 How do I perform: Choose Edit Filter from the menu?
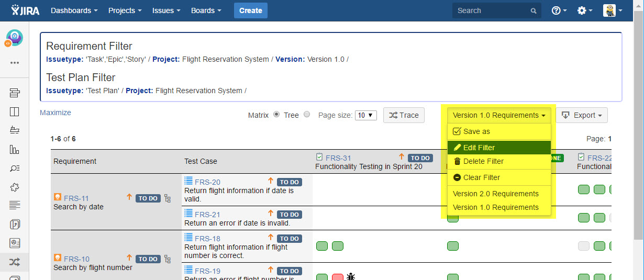click(479, 148)
